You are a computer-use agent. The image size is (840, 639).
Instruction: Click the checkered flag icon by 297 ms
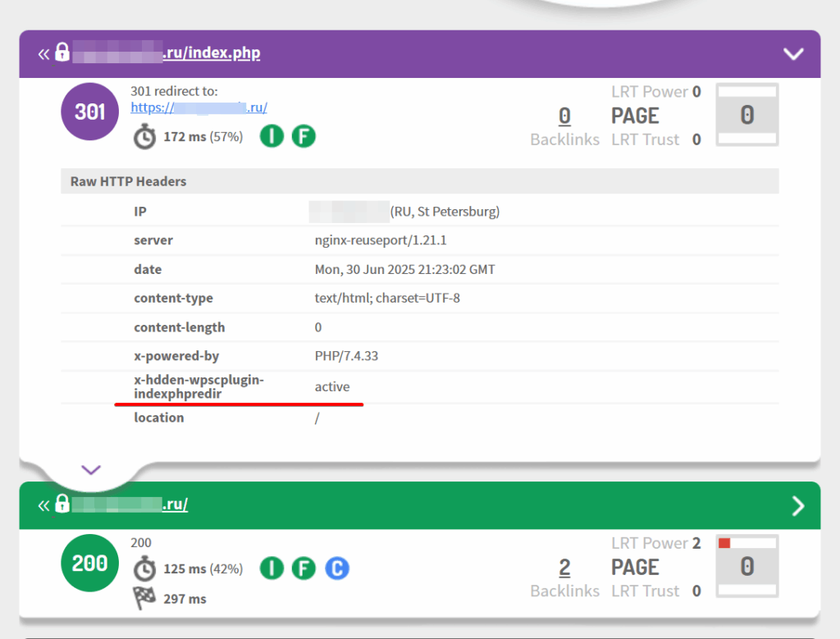click(144, 598)
